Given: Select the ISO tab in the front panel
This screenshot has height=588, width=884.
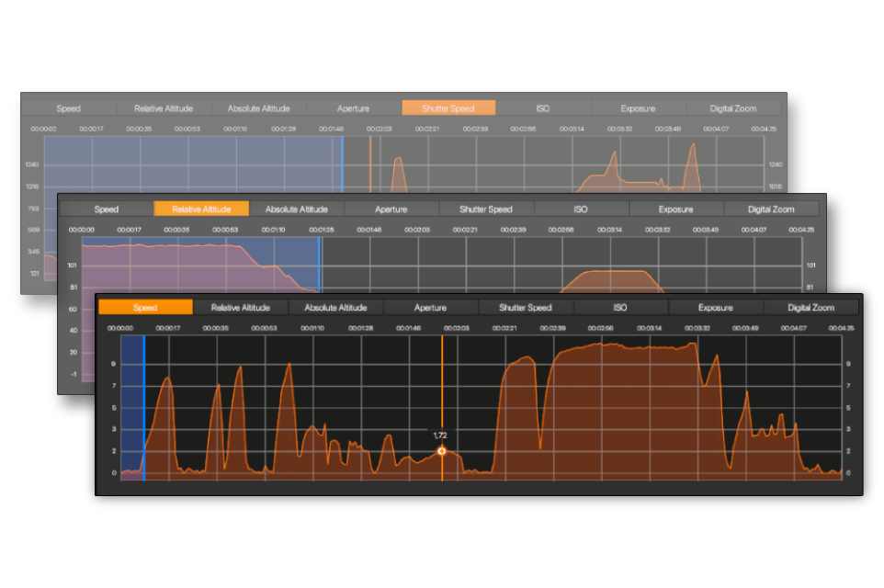Looking at the screenshot, I should [x=620, y=308].
